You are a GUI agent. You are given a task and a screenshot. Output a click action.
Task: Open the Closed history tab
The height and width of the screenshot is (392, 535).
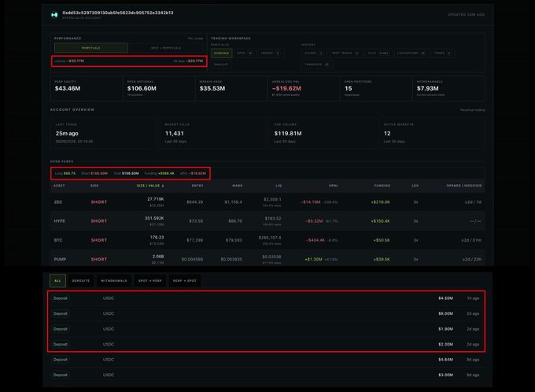314,54
